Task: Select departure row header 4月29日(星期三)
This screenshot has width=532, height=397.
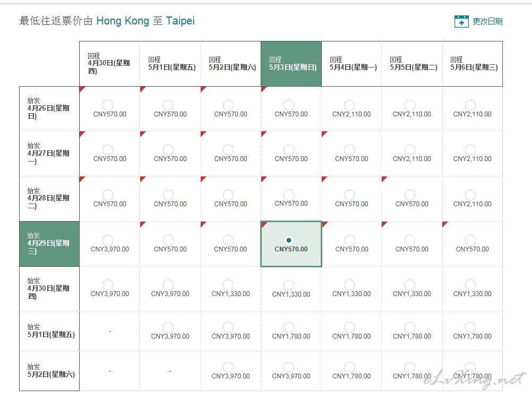Action: coord(49,244)
